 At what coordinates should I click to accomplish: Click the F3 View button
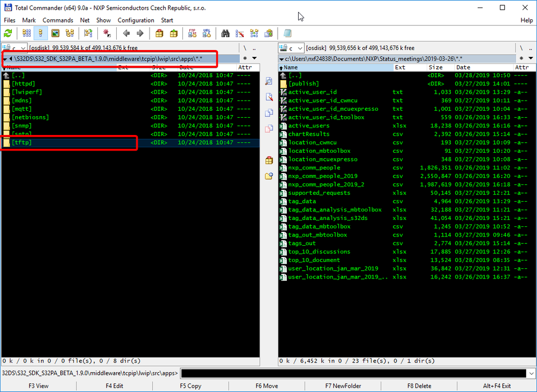tap(38, 386)
